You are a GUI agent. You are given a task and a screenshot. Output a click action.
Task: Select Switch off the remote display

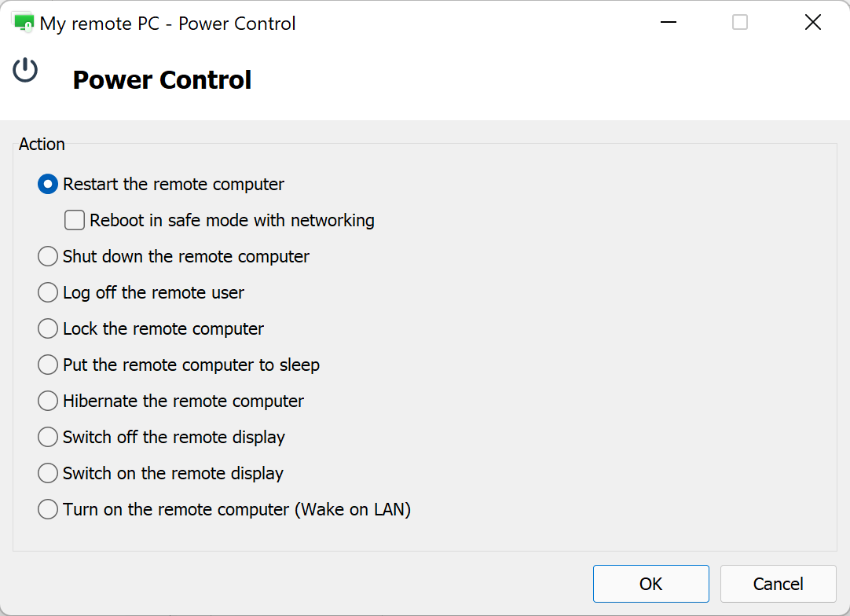pyautogui.click(x=48, y=438)
